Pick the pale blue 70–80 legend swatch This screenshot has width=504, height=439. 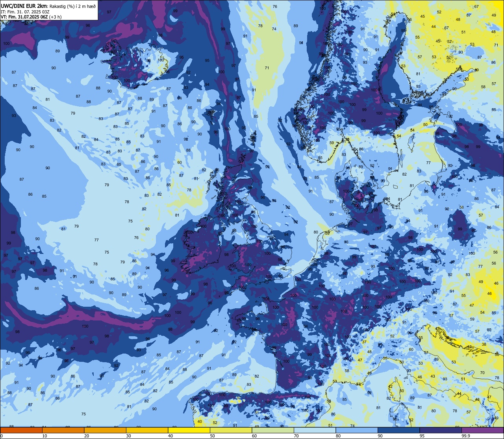click(315, 430)
